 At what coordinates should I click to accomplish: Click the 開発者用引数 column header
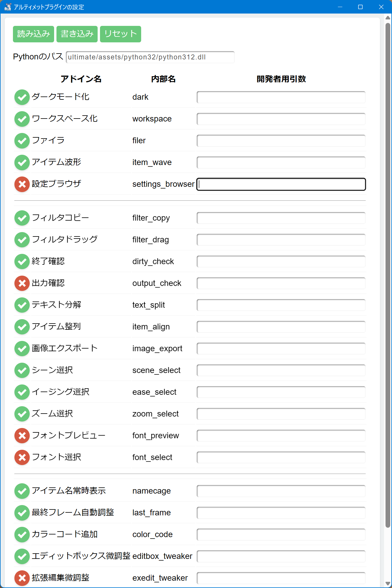pyautogui.click(x=281, y=79)
